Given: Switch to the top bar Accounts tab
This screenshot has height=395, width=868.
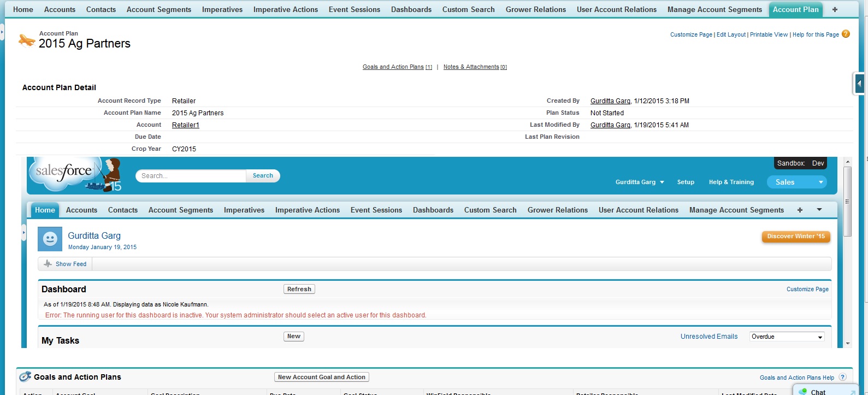Looking at the screenshot, I should tap(60, 9).
